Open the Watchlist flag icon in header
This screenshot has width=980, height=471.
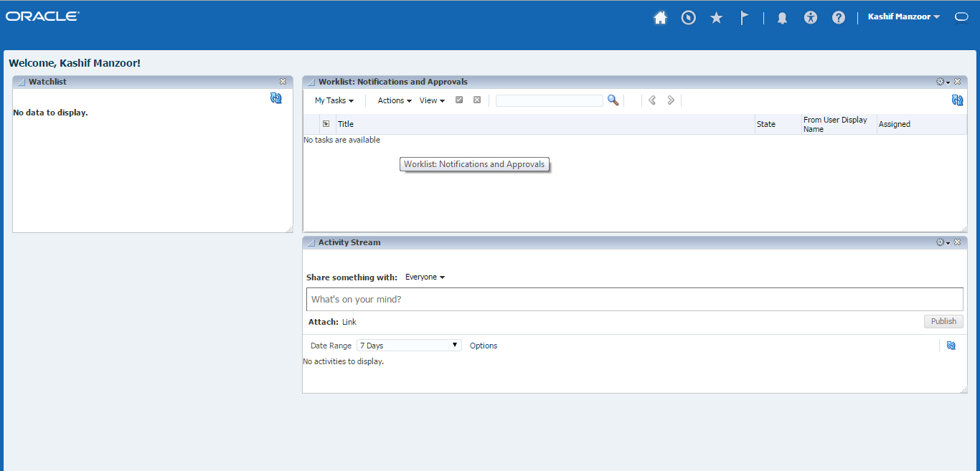coord(745,18)
